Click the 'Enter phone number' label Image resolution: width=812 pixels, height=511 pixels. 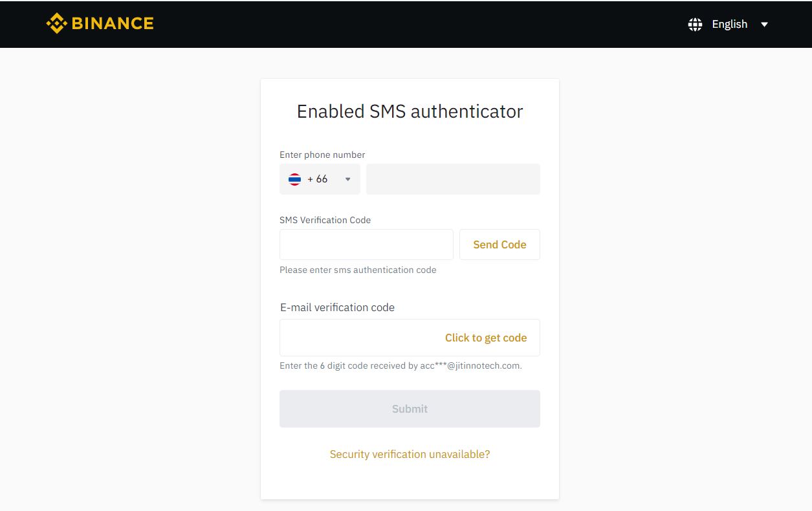pyautogui.click(x=322, y=155)
